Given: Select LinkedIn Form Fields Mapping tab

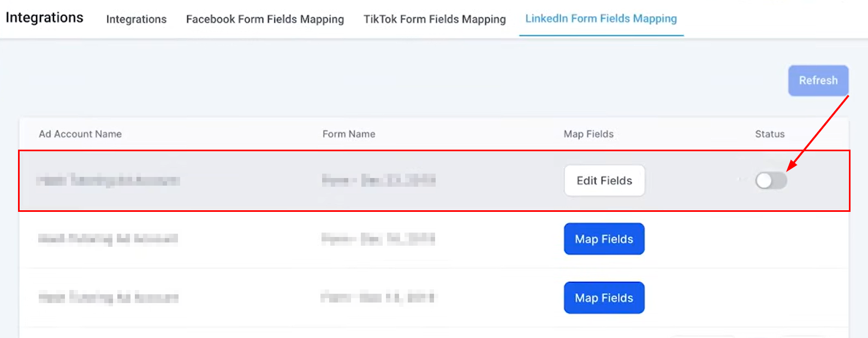Looking at the screenshot, I should click(601, 19).
